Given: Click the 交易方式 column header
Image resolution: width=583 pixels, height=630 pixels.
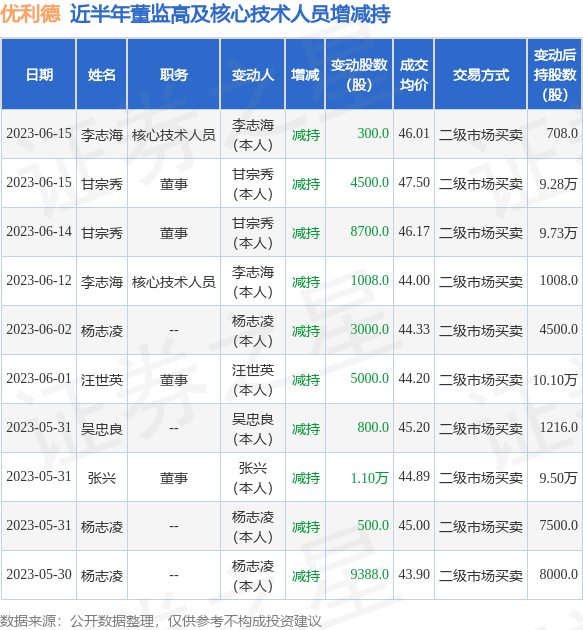Looking at the screenshot, I should point(481,74).
